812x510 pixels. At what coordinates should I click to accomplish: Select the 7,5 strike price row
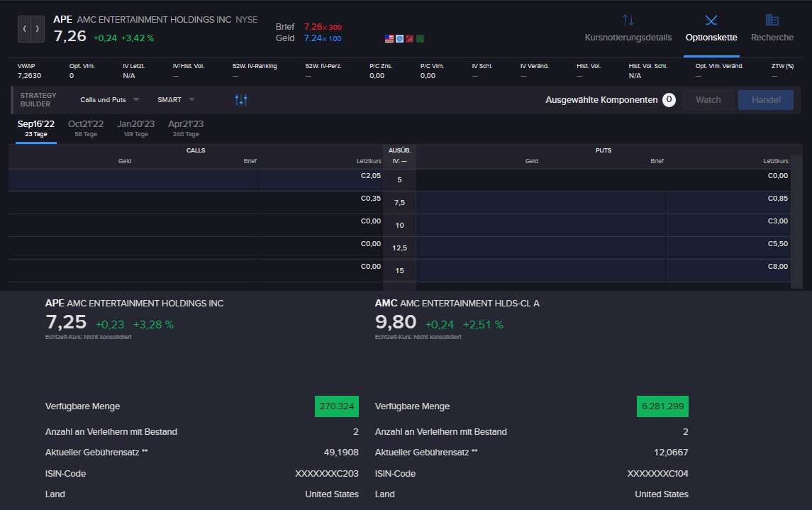pos(399,203)
